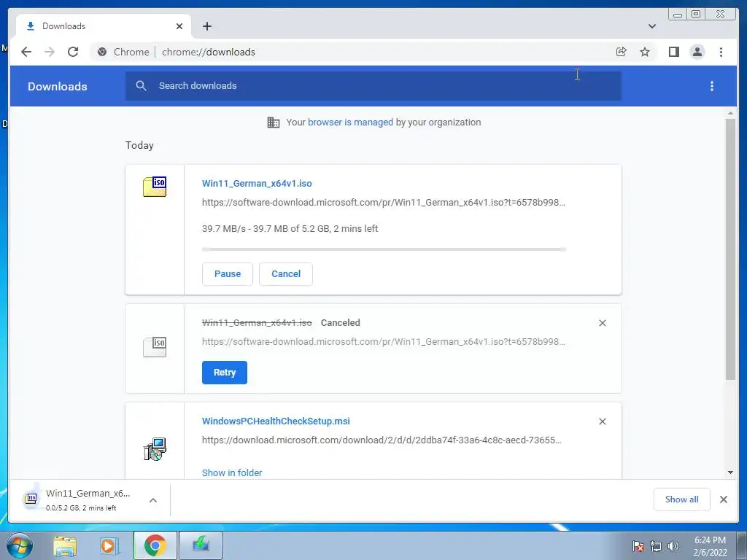The height and width of the screenshot is (560, 747).
Task: Reload the downloads page
Action: pyautogui.click(x=73, y=52)
